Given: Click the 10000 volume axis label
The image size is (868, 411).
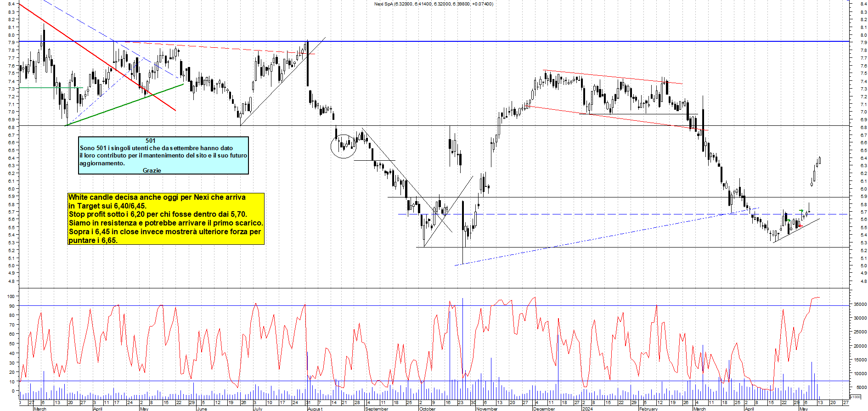Looking at the screenshot, I should pyautogui.click(x=860, y=373).
